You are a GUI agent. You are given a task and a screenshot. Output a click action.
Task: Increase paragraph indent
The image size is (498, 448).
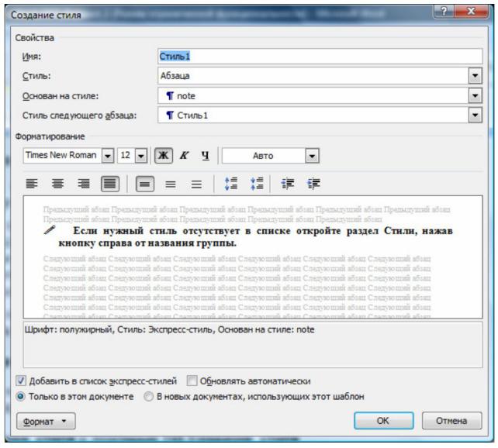314,184
